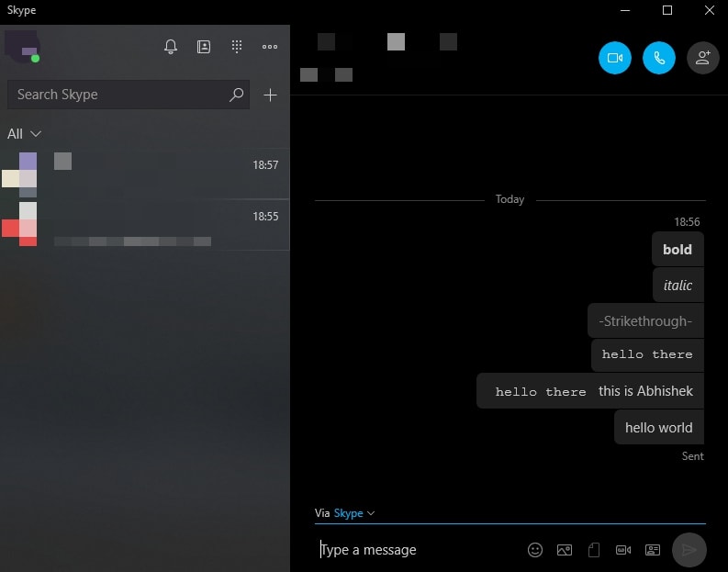The image size is (728, 572).
Task: Attach a file to the message
Action: click(594, 550)
